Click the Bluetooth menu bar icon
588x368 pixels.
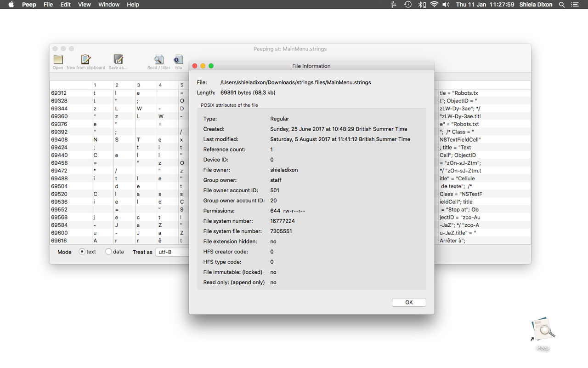[421, 5]
